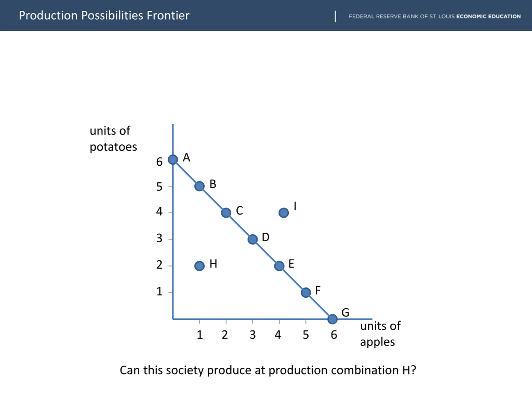Select point H inside the frontier

pyautogui.click(x=199, y=266)
